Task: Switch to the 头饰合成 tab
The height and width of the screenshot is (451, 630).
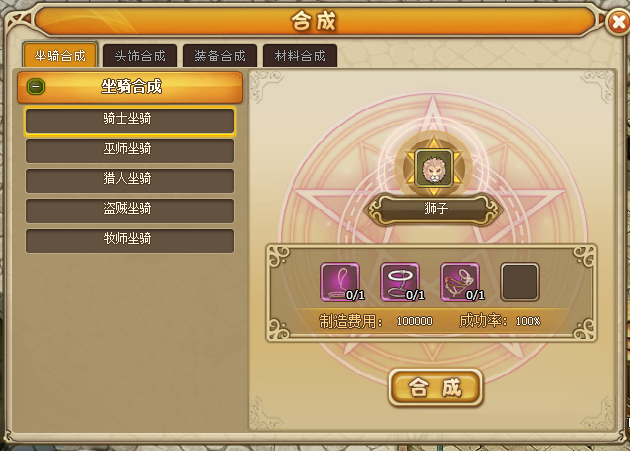Action: tap(140, 55)
